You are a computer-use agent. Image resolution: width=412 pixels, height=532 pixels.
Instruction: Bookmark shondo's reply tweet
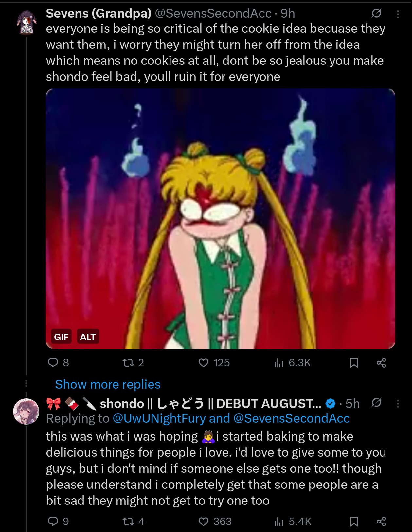point(354,521)
